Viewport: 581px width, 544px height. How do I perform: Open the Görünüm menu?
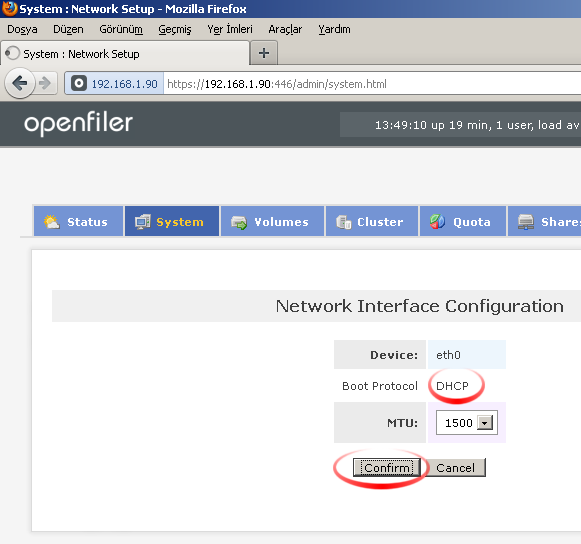(121, 29)
